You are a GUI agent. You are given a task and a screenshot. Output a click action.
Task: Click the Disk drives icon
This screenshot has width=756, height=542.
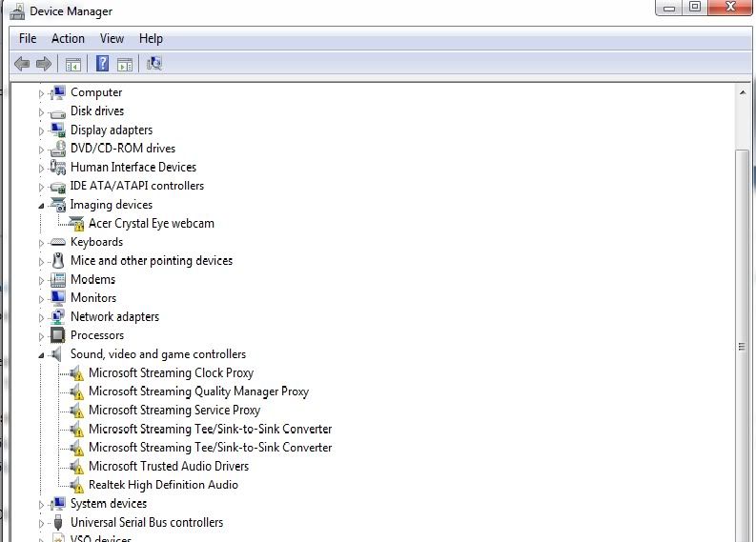(58, 113)
